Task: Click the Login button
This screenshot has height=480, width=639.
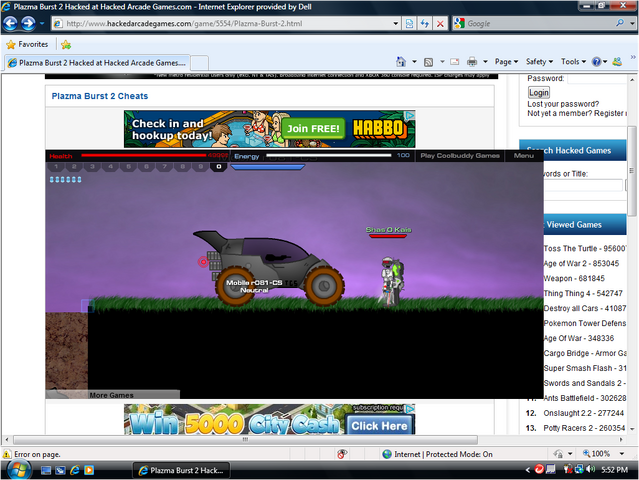Action: pos(539,93)
